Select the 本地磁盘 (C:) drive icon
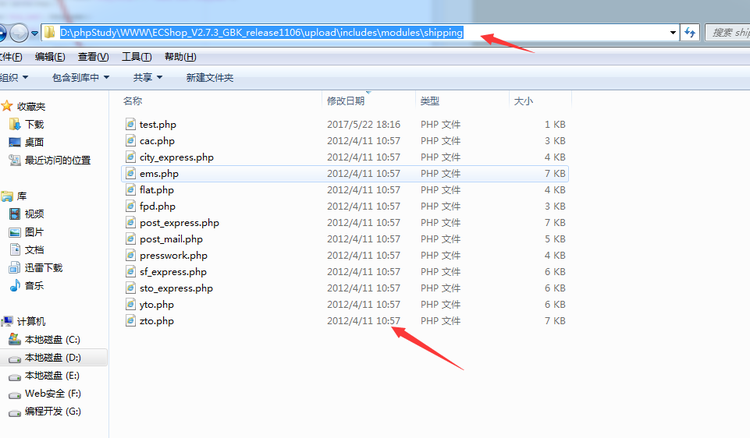The height and width of the screenshot is (438, 750). coord(15,340)
